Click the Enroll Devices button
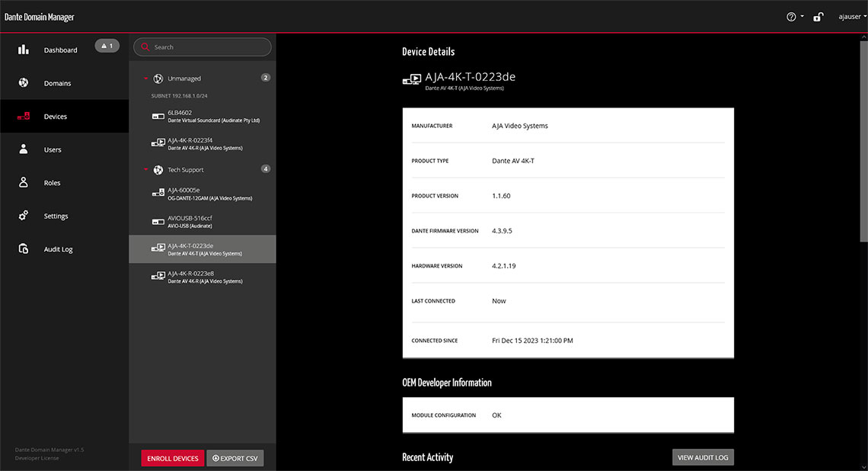Viewport: 868px width, 471px height. 172,458
